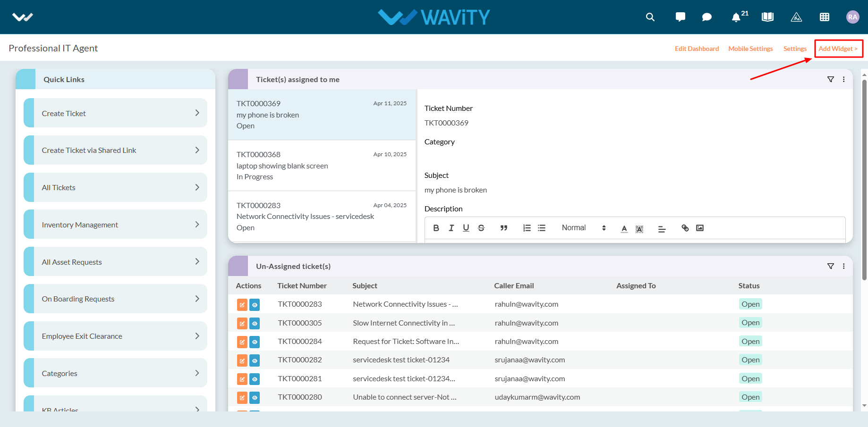Open All Tickets quick link
Screen dimensions: 868x427
coord(115,187)
